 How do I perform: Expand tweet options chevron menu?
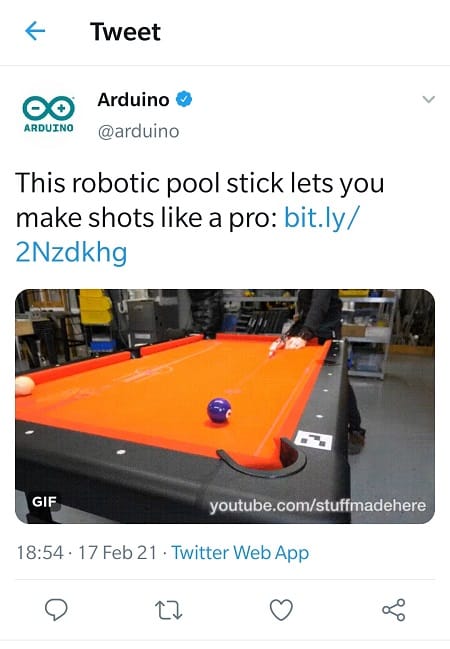click(428, 99)
